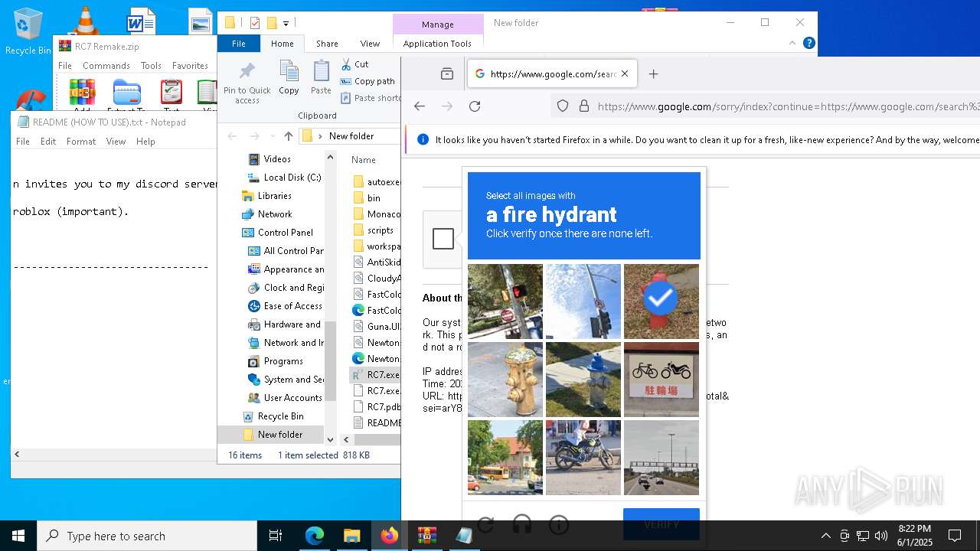This screenshot has width=980, height=551.
Task: Expand Explorer recent locations dropdown arrow
Action: 273,136
